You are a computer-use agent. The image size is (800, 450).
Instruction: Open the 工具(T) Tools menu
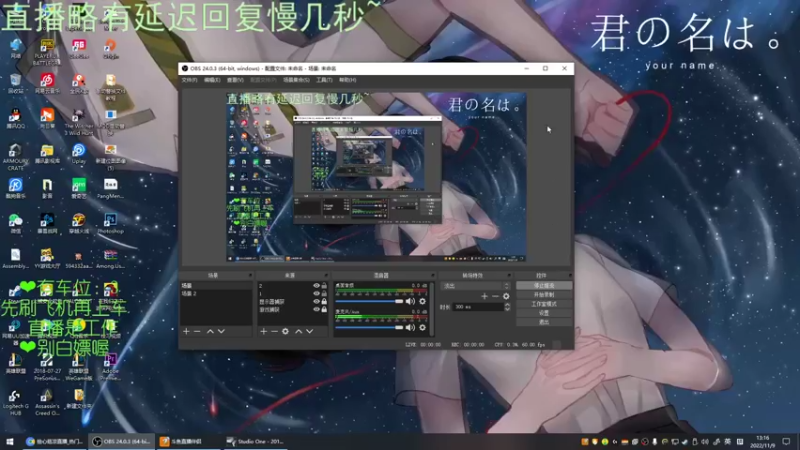pyautogui.click(x=324, y=80)
